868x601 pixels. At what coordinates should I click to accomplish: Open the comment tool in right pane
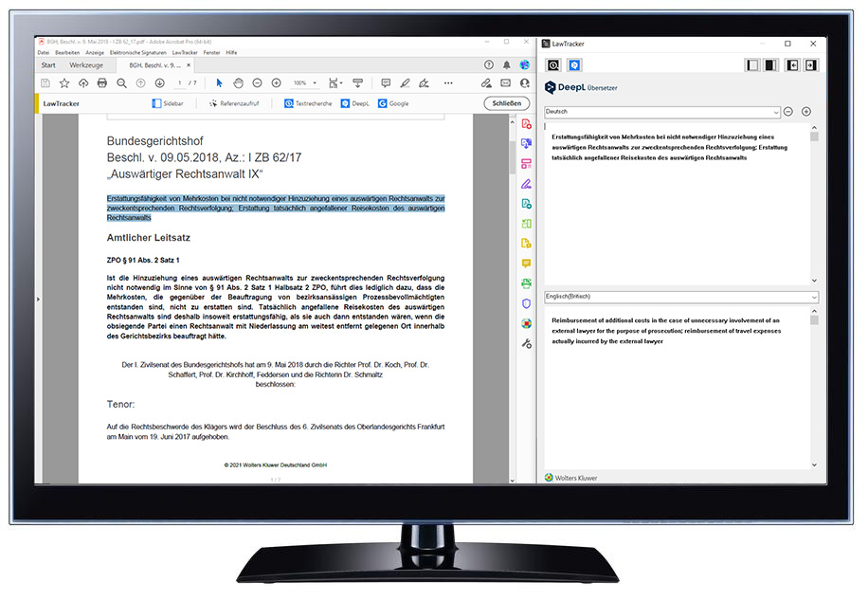[x=526, y=264]
